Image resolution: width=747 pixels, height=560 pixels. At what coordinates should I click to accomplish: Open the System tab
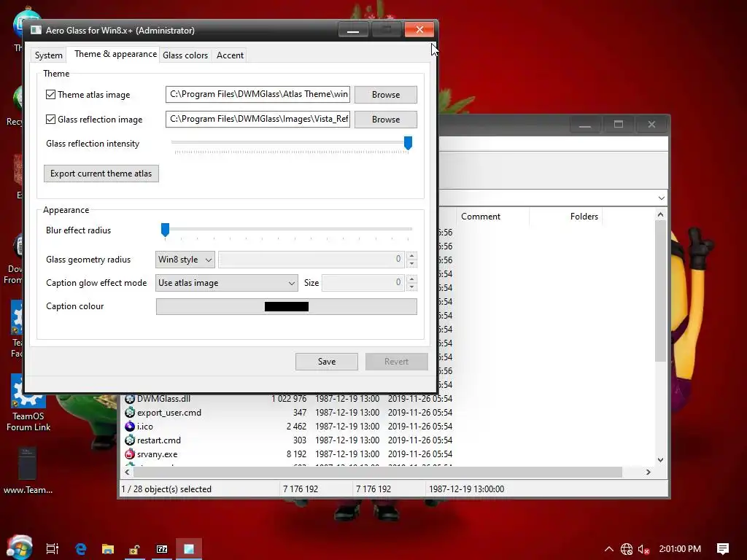point(49,55)
